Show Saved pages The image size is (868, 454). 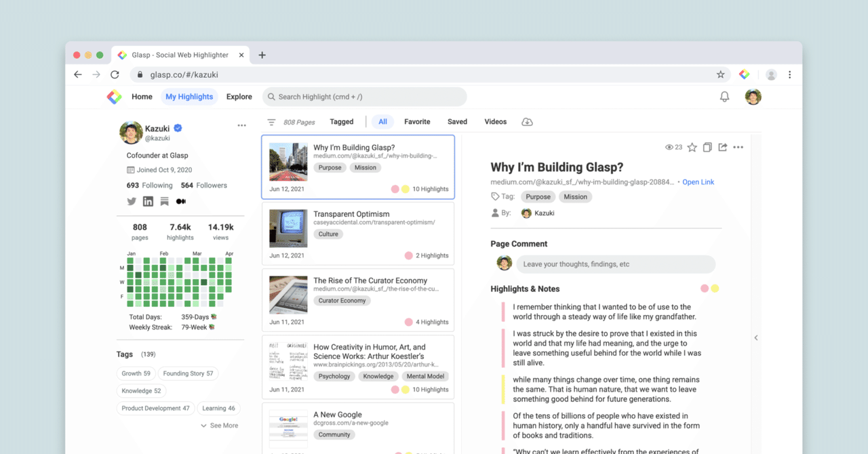click(457, 122)
